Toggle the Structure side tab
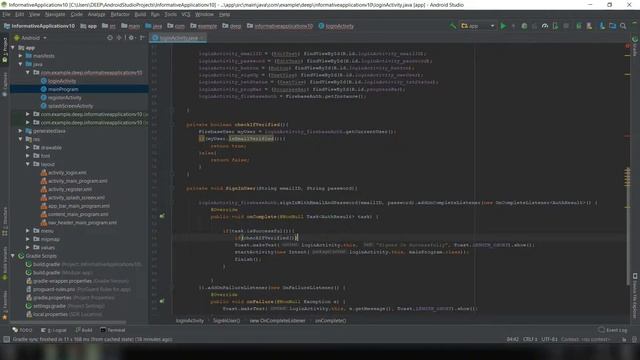 click(5, 222)
